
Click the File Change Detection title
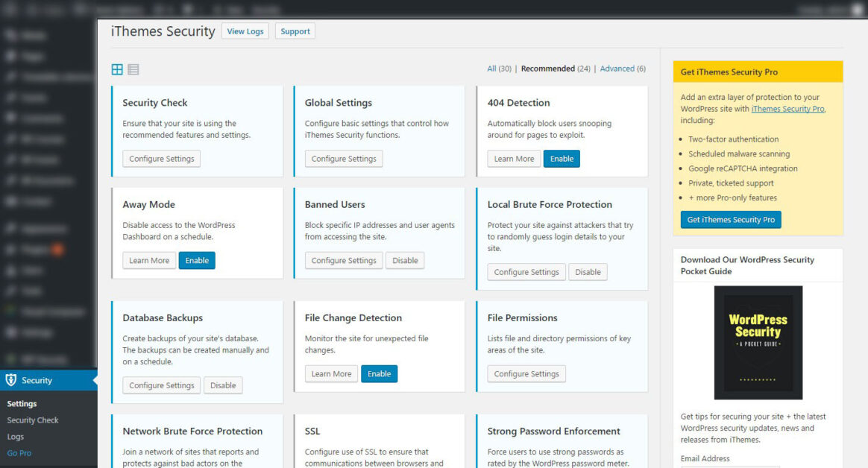click(353, 318)
